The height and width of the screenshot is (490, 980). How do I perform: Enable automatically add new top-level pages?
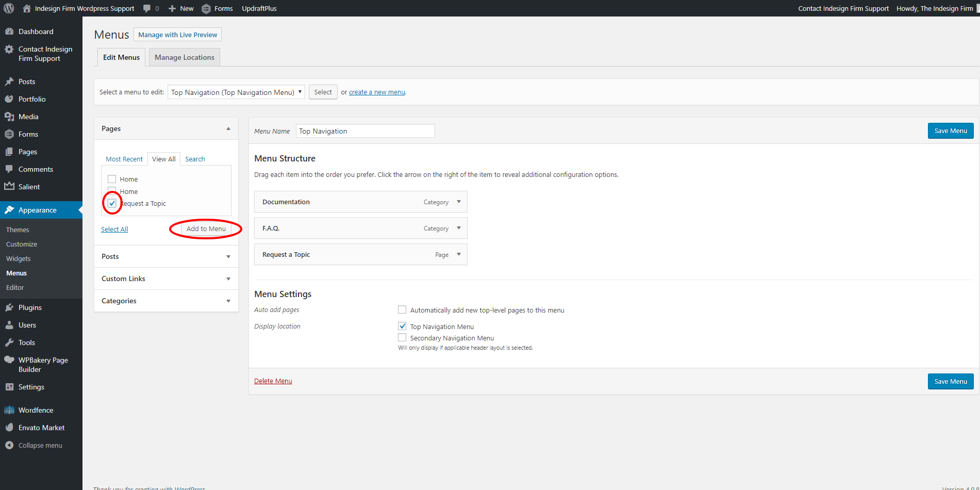[402, 310]
